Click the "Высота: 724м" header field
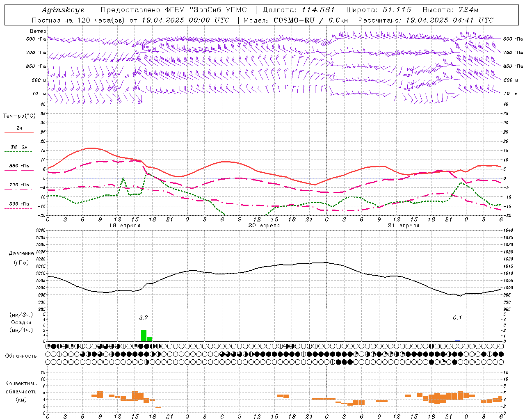 click(450, 10)
